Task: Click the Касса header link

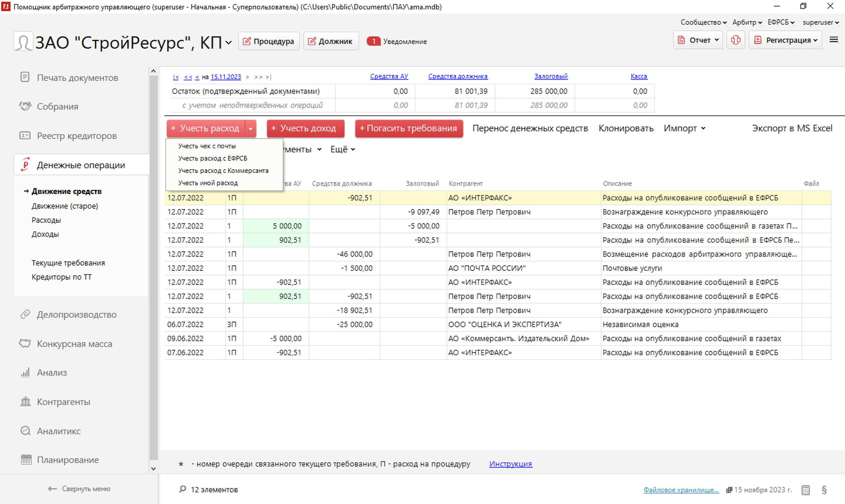Action: coord(639,76)
